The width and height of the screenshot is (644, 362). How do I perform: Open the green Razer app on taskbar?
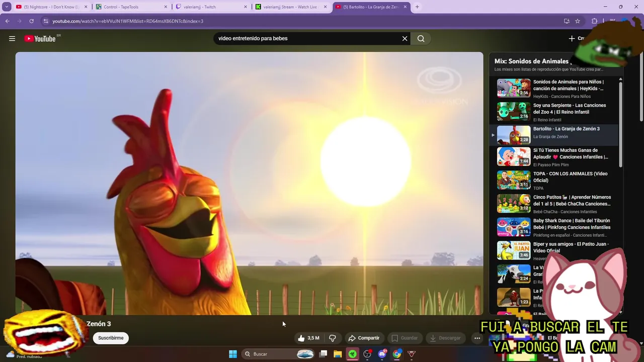point(353,354)
